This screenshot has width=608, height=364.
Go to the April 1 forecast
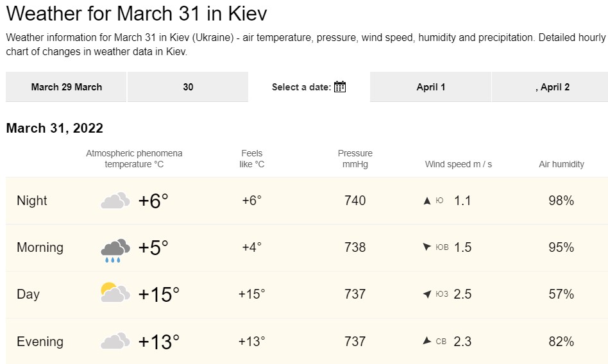(431, 87)
